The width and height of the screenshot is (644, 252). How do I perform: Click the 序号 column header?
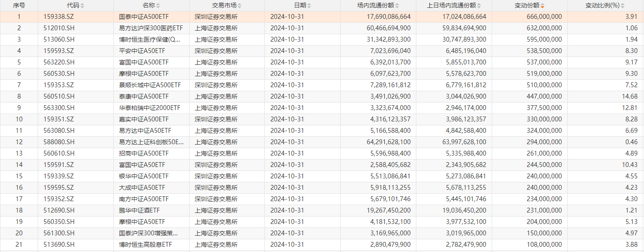(19, 6)
